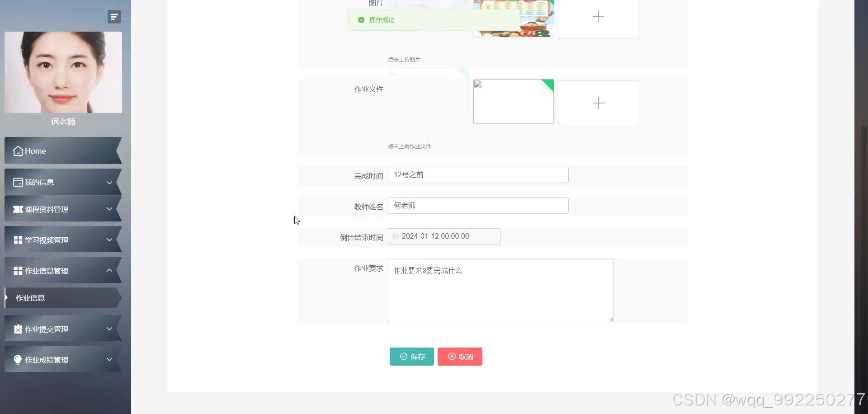Click into the 教师姓名 input field
868x414 pixels.
tap(478, 206)
